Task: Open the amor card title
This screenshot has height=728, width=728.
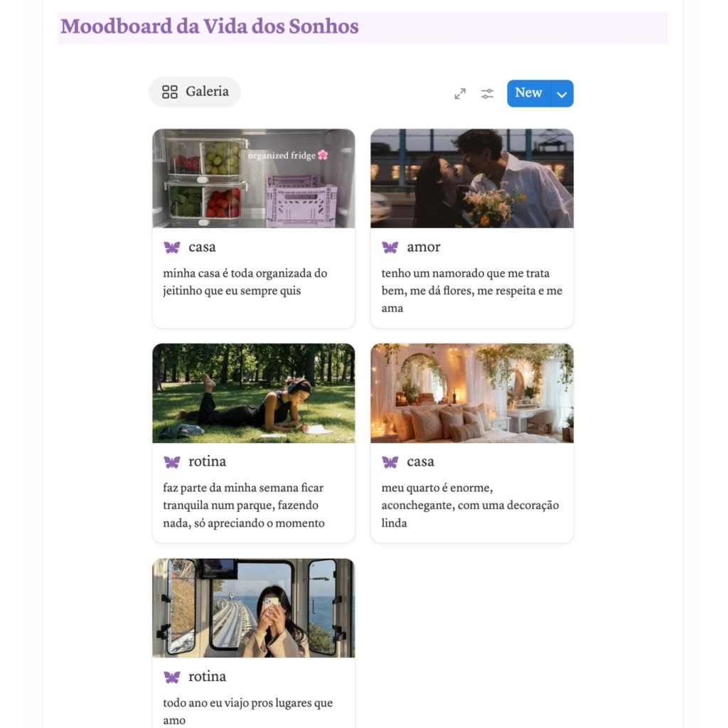Action: tap(424, 247)
